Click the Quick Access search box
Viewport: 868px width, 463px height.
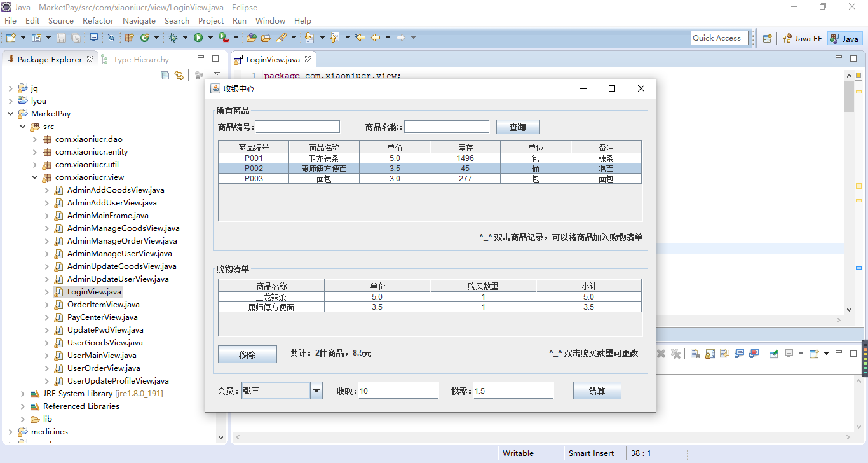pyautogui.click(x=719, y=38)
